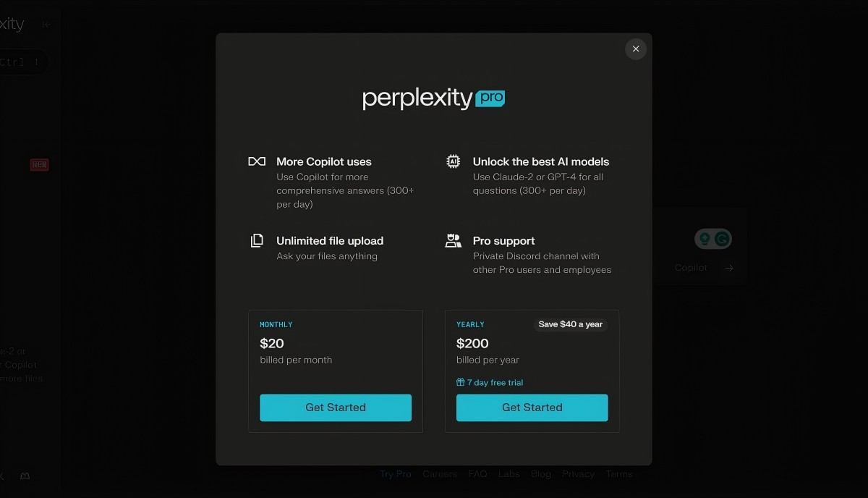The image size is (868, 498).
Task: Click the search input with the Ctrl shortcut
Action: click(x=22, y=62)
